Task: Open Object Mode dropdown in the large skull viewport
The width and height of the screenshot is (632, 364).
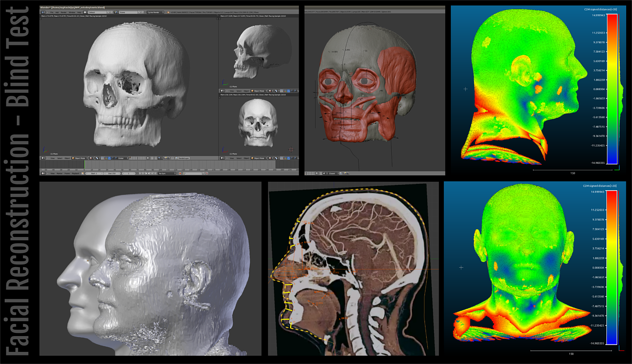Action: (80, 158)
